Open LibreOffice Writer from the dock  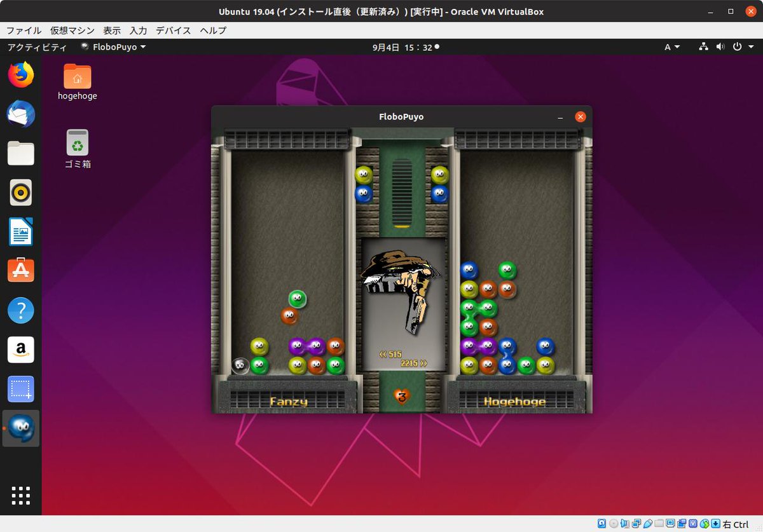click(x=21, y=232)
